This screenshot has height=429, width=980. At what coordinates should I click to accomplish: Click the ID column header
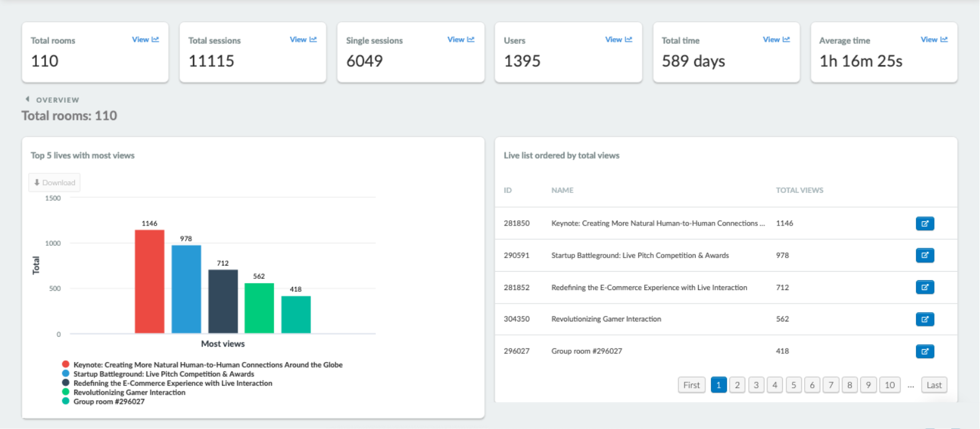508,191
